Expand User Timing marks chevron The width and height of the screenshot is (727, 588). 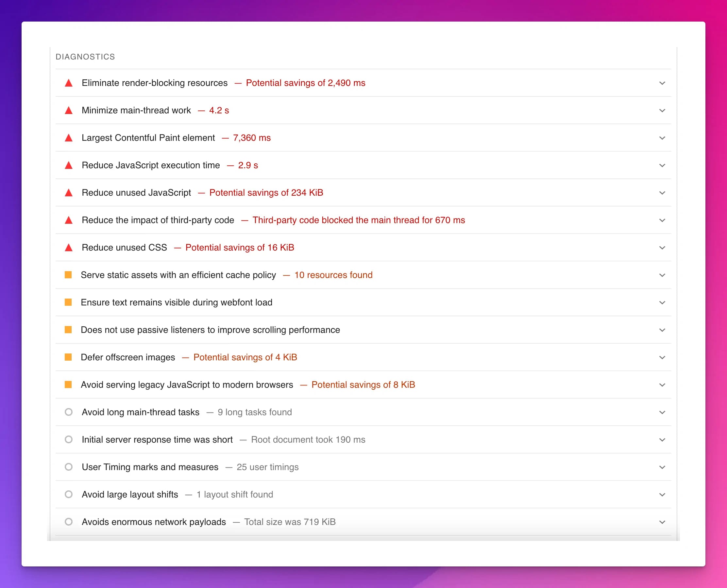pos(662,467)
